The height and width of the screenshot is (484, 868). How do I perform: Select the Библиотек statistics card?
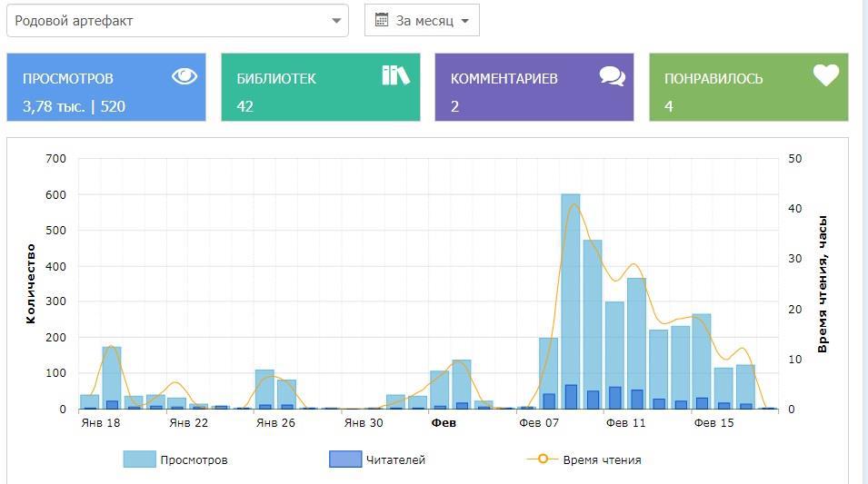coord(320,87)
